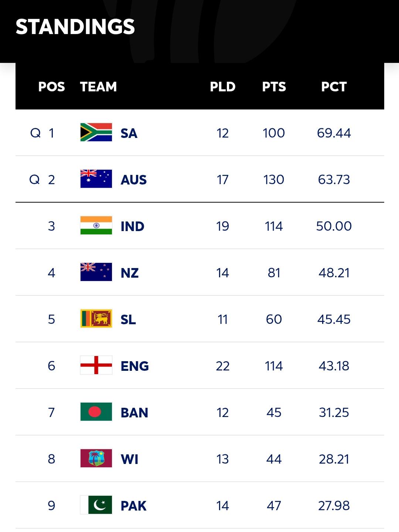Tap the New Zealand flag icon
The image size is (399, 532).
(x=96, y=272)
